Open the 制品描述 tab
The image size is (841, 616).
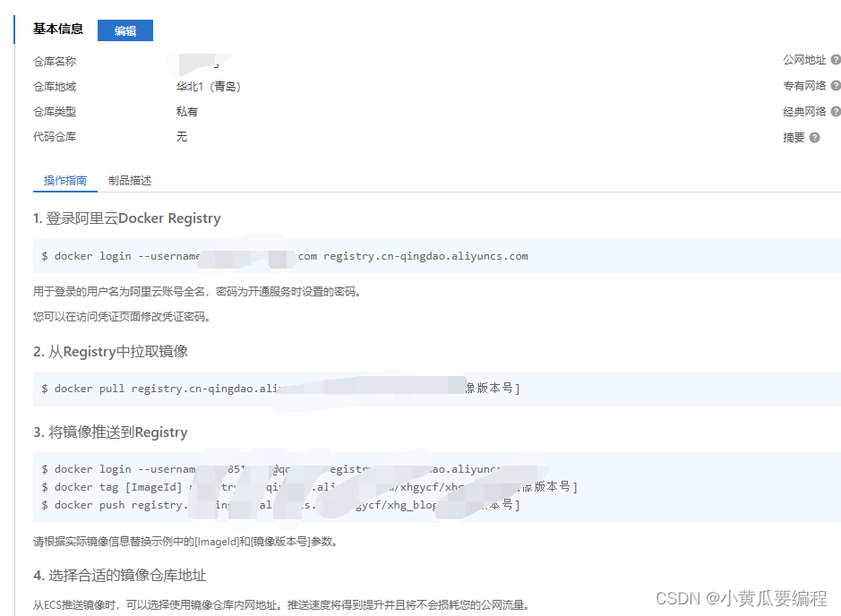pyautogui.click(x=130, y=181)
